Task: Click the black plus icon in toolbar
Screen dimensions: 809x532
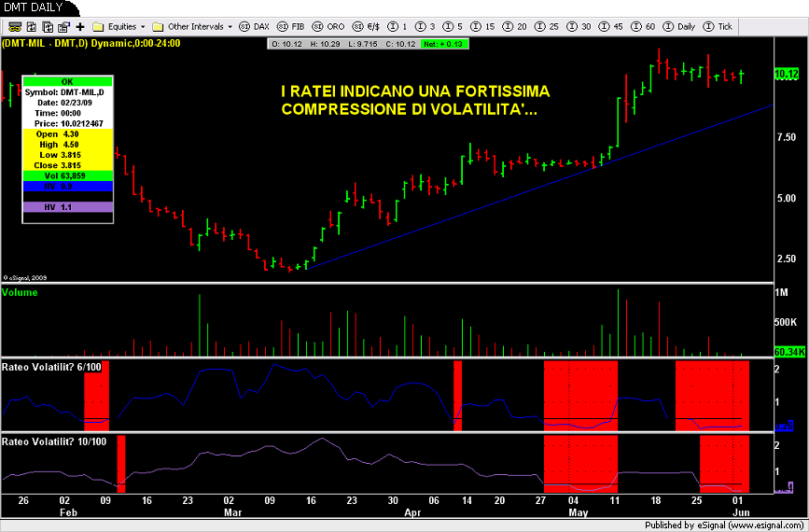Action: [80, 26]
